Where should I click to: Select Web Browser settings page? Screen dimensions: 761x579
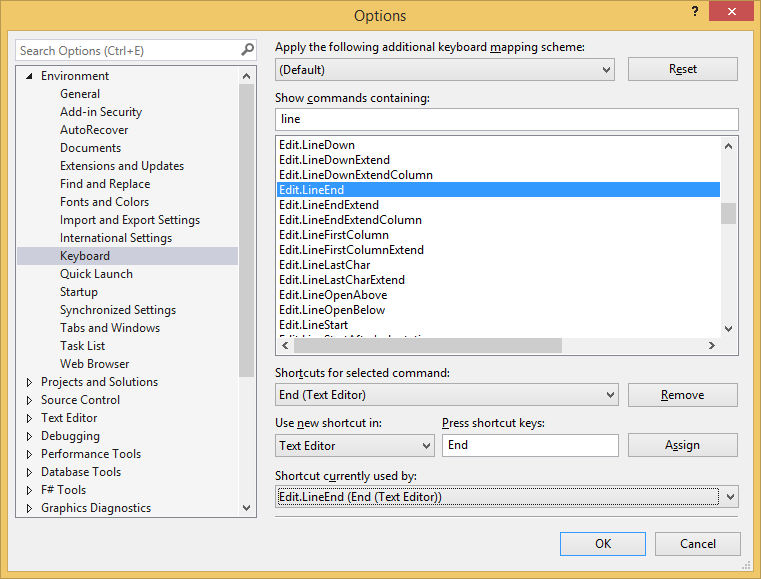[95, 364]
